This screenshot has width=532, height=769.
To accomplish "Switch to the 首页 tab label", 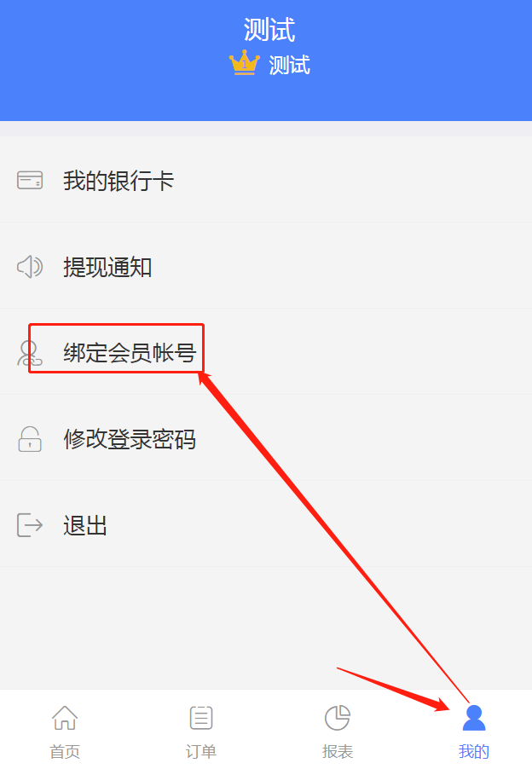I will pyautogui.click(x=65, y=751).
